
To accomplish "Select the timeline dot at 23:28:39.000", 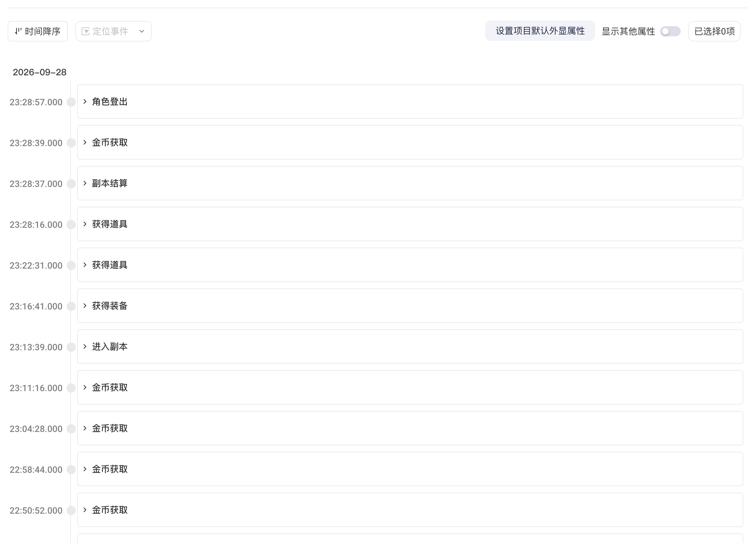I will pyautogui.click(x=71, y=143).
